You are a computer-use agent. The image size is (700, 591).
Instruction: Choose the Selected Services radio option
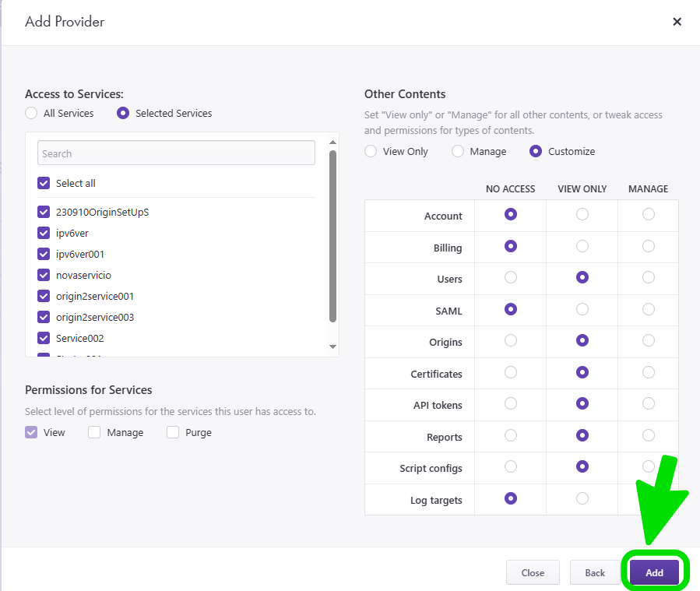[123, 113]
